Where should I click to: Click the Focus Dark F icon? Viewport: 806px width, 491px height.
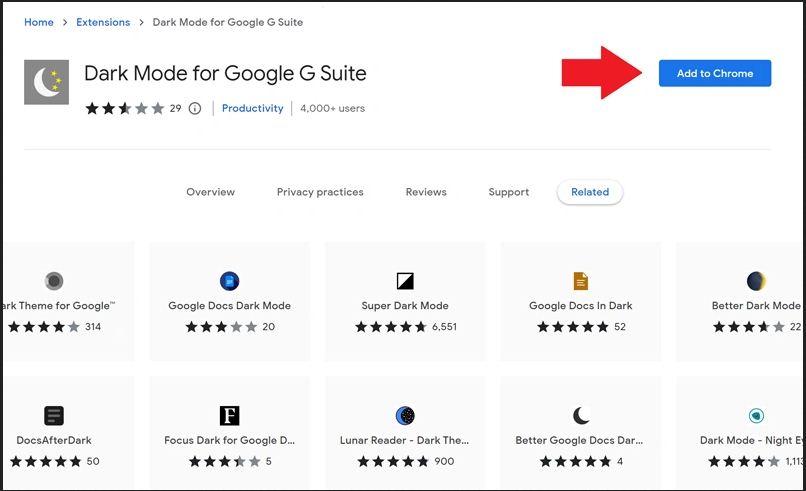click(x=229, y=415)
